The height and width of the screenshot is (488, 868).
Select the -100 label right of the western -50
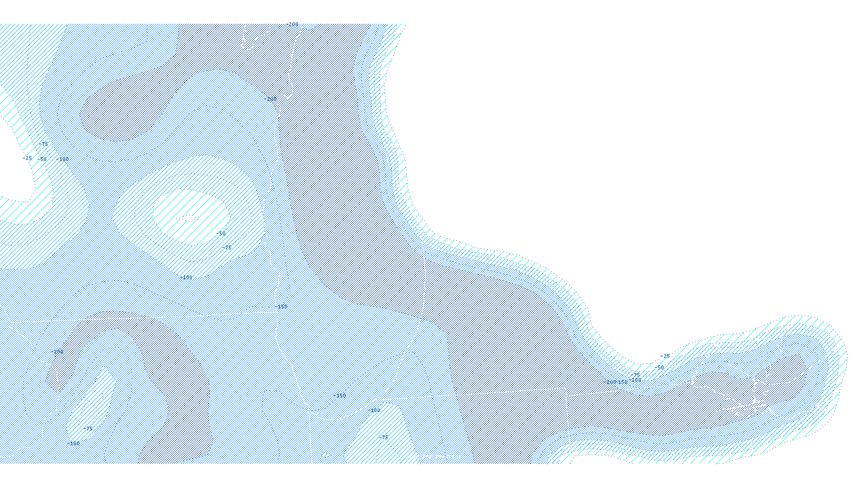(x=62, y=159)
